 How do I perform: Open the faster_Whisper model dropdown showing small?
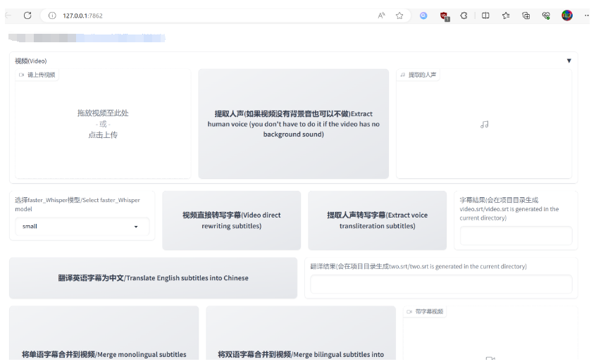82,227
